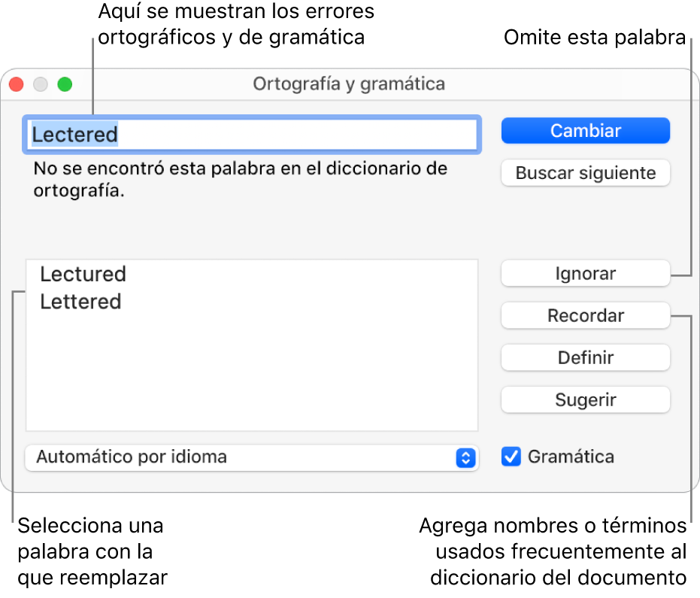
Task: Click the blue language popup arrows
Action: (465, 457)
